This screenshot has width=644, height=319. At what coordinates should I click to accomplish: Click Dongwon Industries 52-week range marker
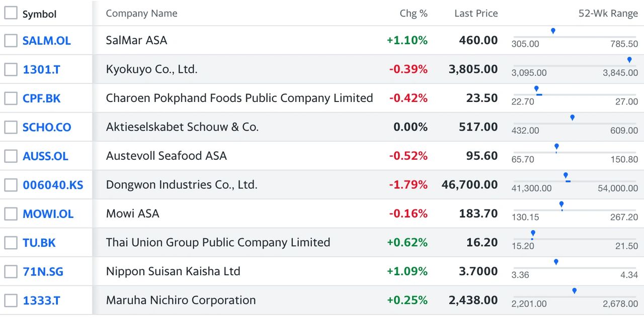[x=566, y=176]
